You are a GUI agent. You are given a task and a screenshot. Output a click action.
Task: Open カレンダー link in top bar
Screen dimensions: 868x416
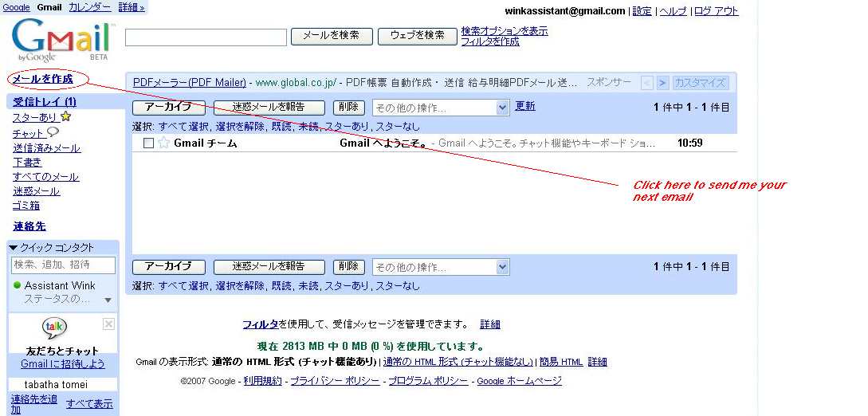[90, 8]
